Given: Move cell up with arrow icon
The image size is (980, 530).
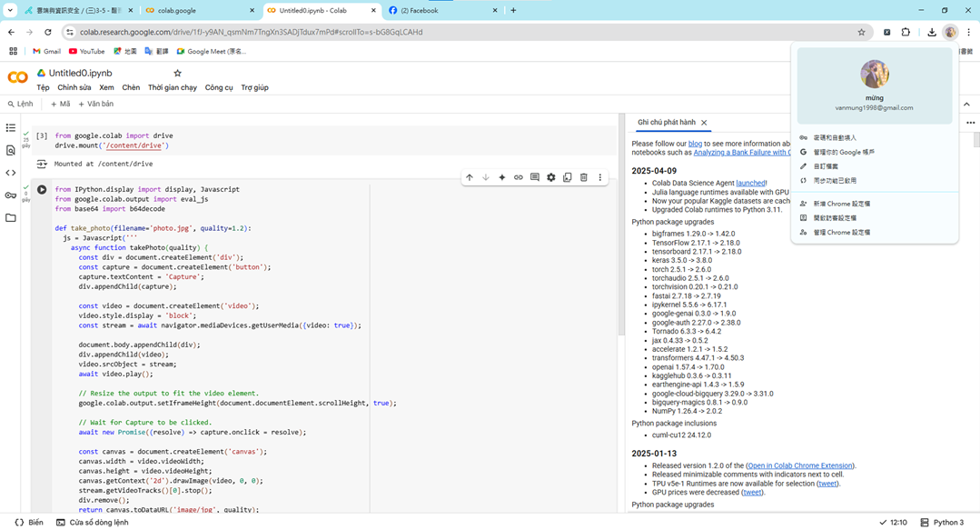Looking at the screenshot, I should 469,177.
